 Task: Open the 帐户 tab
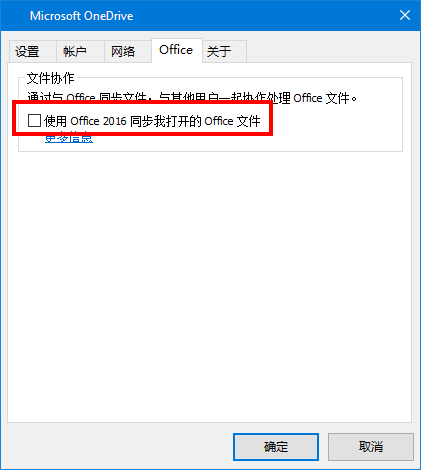click(x=80, y=52)
